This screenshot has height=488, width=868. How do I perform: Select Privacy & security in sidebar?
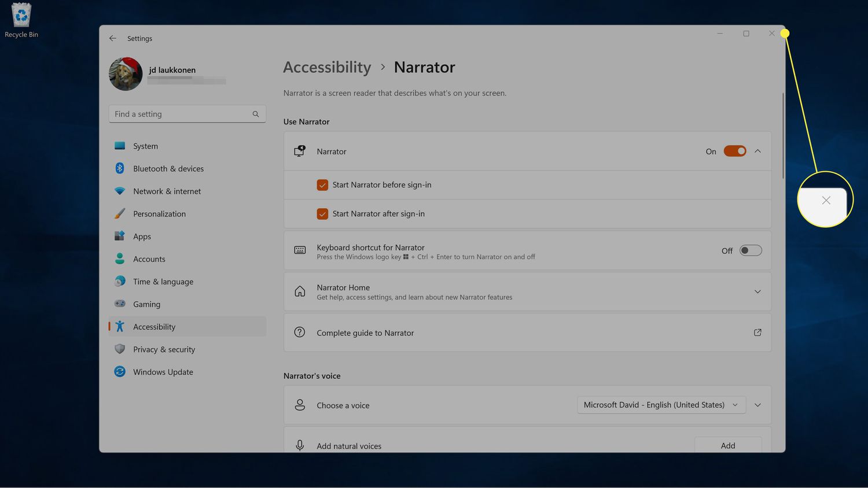pyautogui.click(x=187, y=349)
